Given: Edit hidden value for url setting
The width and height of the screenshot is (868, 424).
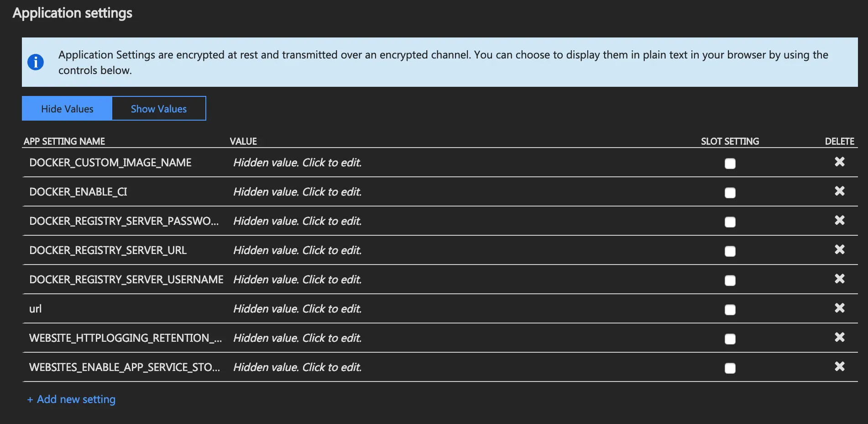Looking at the screenshot, I should pos(297,309).
